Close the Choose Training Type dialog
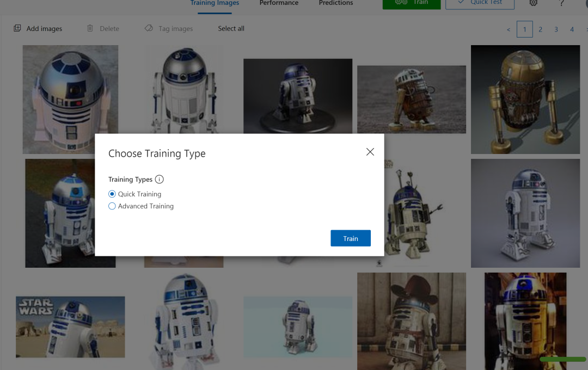 coord(370,152)
